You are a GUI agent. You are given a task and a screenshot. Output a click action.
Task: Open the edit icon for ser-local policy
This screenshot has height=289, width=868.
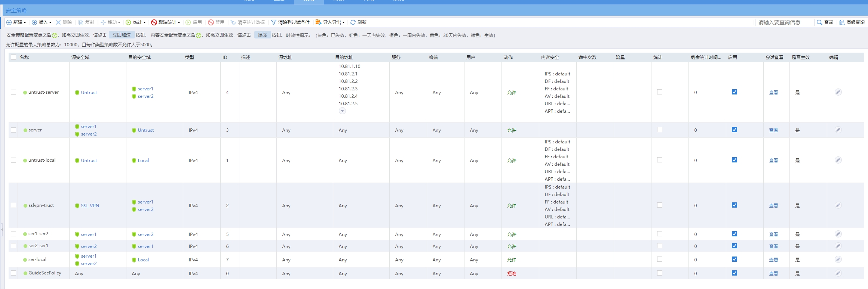pos(838,260)
